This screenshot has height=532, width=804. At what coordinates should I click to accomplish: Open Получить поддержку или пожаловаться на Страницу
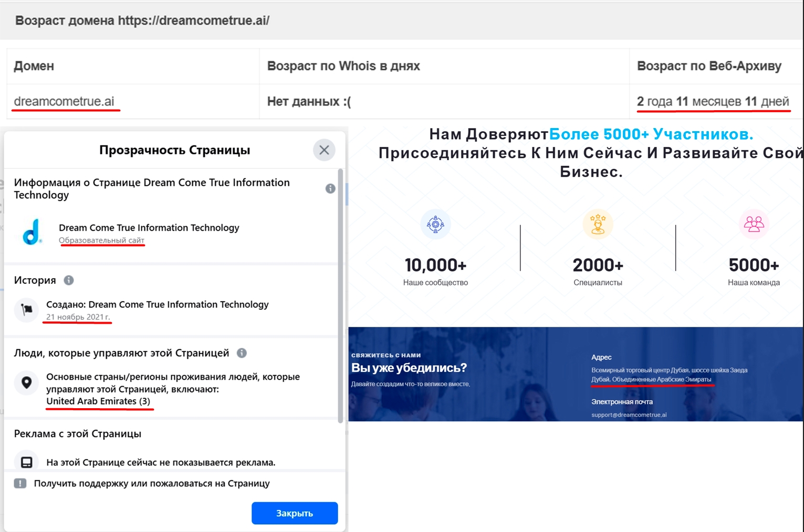[x=152, y=483]
